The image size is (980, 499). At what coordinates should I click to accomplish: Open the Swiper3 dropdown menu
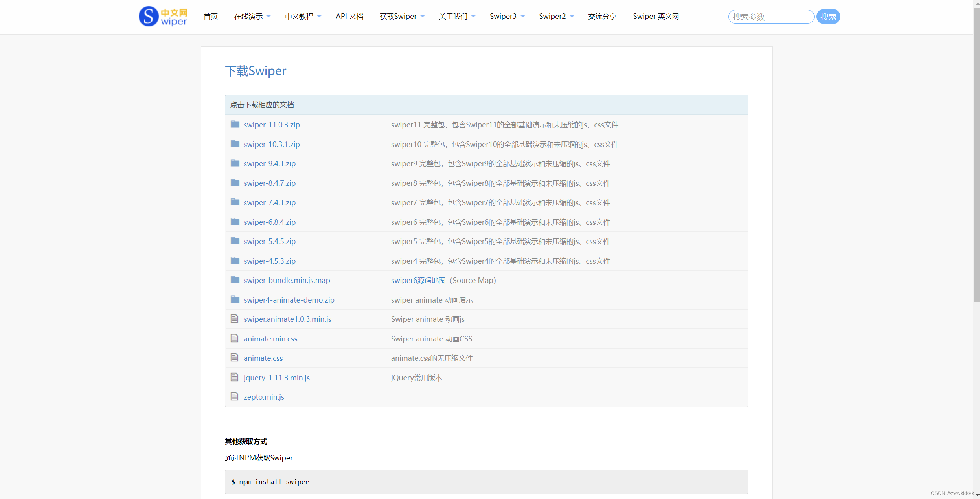pyautogui.click(x=507, y=17)
